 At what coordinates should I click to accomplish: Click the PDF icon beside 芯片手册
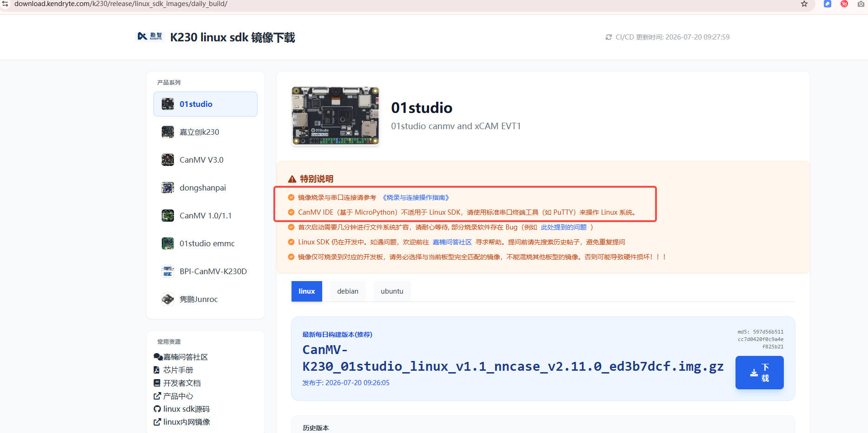pyautogui.click(x=157, y=370)
